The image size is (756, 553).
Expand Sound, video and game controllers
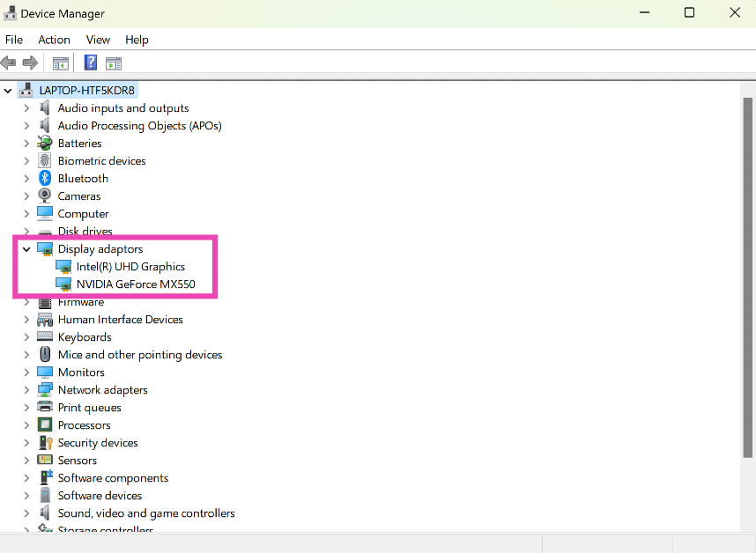(26, 513)
